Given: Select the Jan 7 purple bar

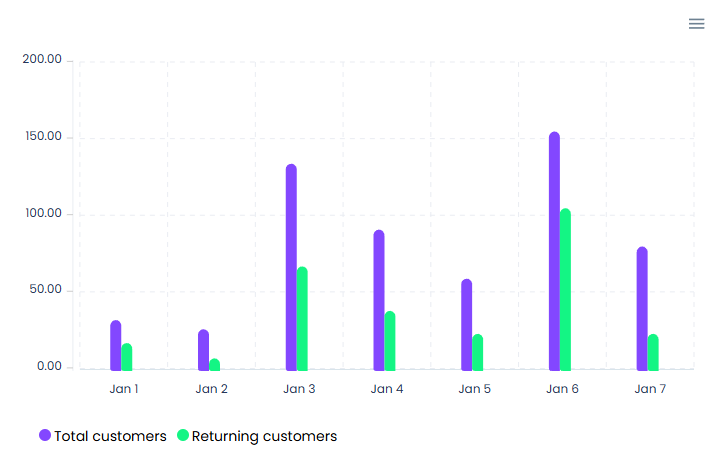Looking at the screenshot, I should click(642, 308).
